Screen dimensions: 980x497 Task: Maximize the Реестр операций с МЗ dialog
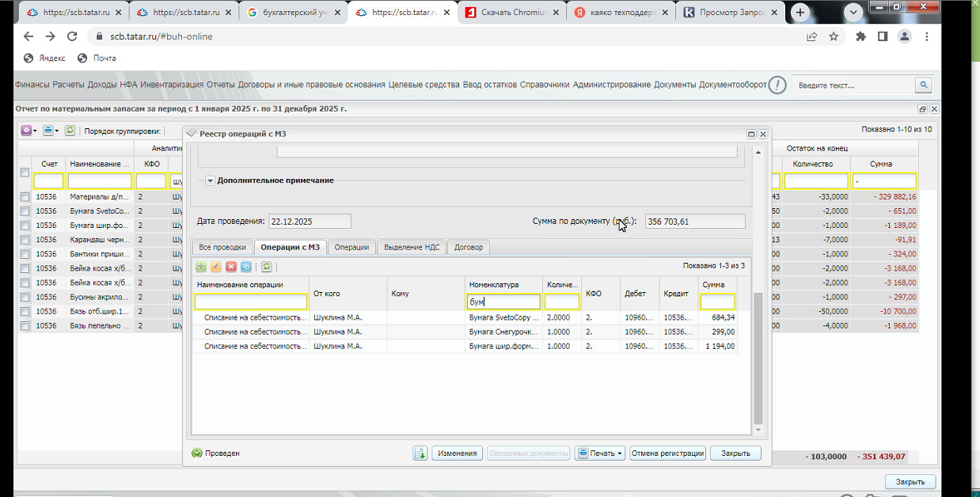click(751, 135)
